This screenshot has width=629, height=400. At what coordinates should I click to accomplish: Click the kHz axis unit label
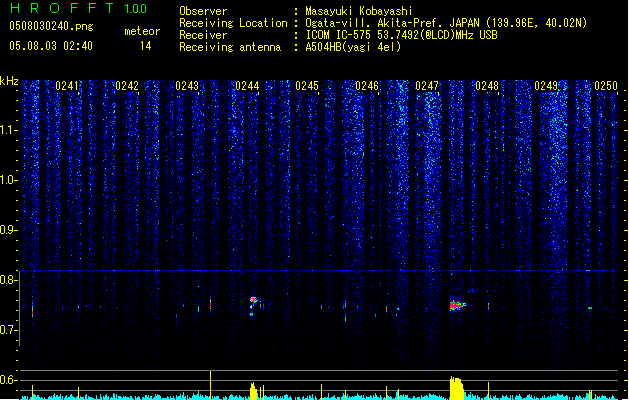click(x=9, y=81)
